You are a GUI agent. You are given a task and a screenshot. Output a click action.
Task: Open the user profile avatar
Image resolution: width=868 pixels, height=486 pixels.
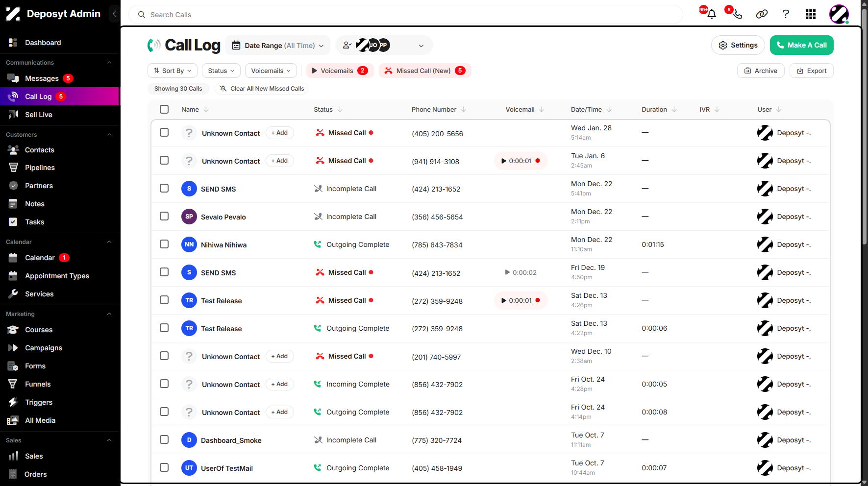tap(839, 14)
